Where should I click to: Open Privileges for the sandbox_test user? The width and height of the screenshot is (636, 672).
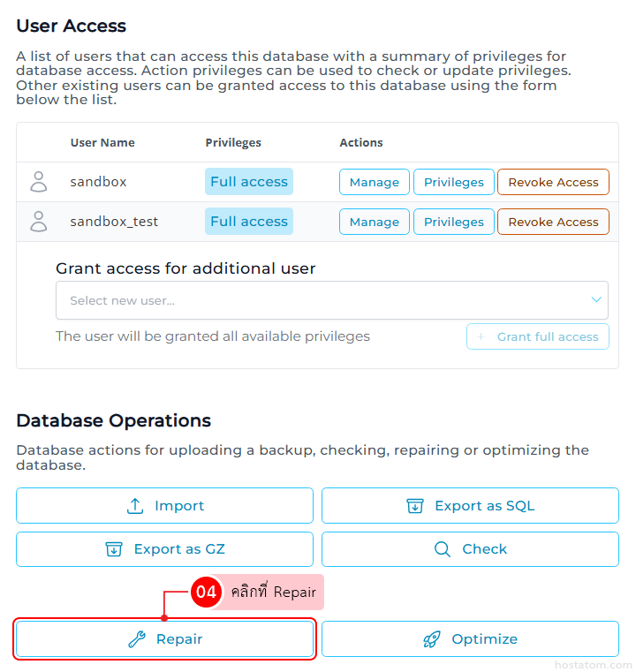tap(453, 222)
